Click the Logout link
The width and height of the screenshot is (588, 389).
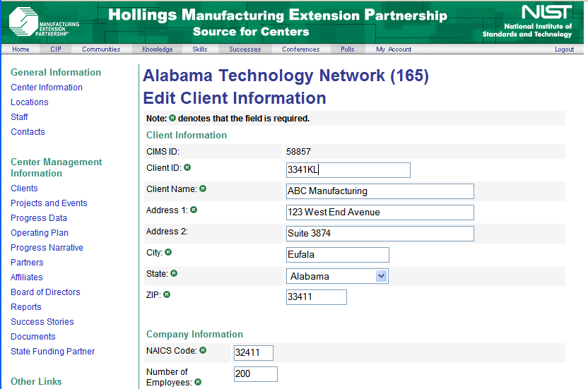[564, 49]
